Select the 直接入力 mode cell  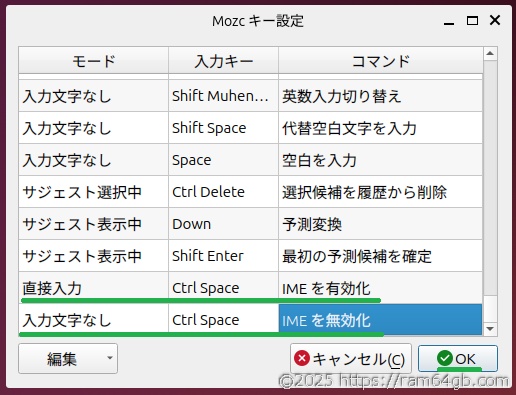pos(94,288)
